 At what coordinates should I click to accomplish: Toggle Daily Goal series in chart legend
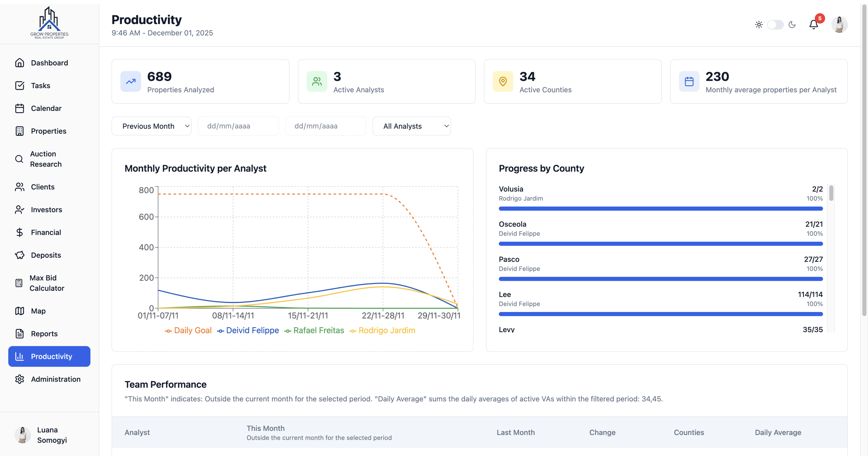coord(188,330)
